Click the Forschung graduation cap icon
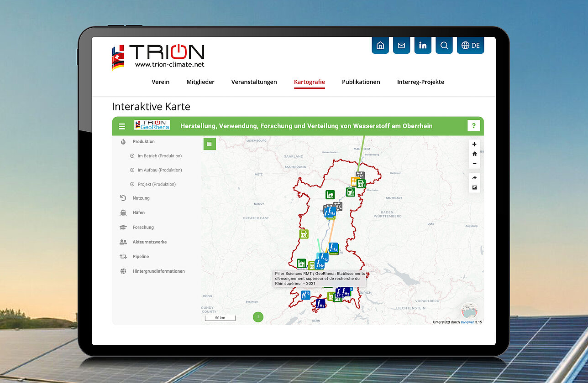The height and width of the screenshot is (383, 588). (x=123, y=227)
